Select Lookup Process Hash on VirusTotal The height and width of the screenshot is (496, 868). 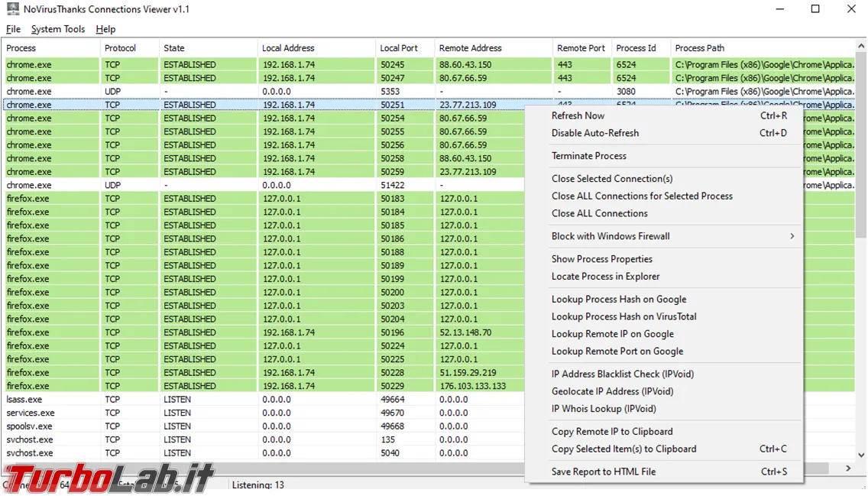point(663,316)
